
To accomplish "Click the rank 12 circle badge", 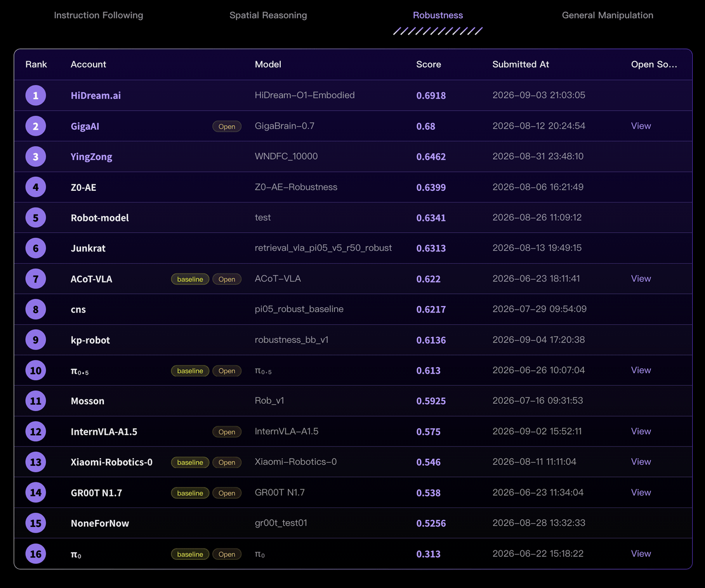I will 36,431.
